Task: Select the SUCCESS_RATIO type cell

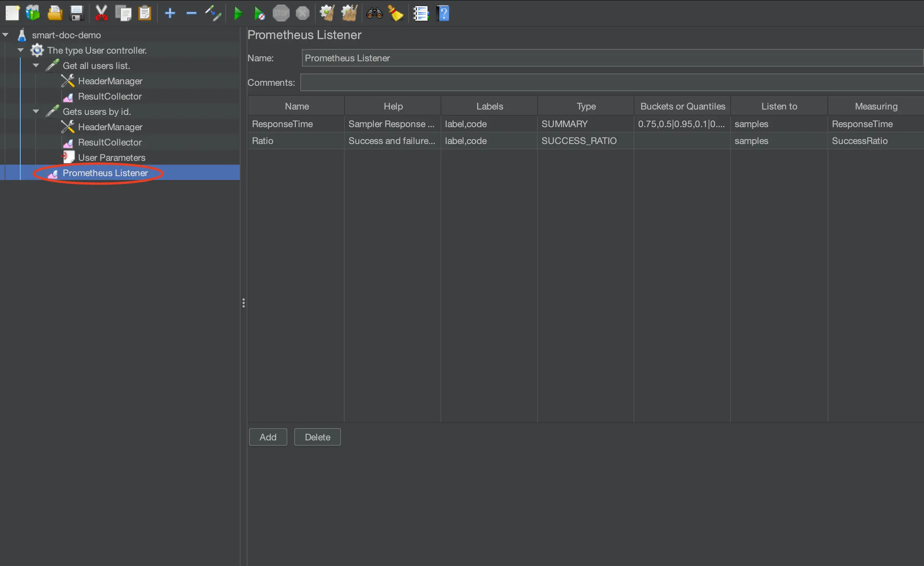Action: pos(579,141)
